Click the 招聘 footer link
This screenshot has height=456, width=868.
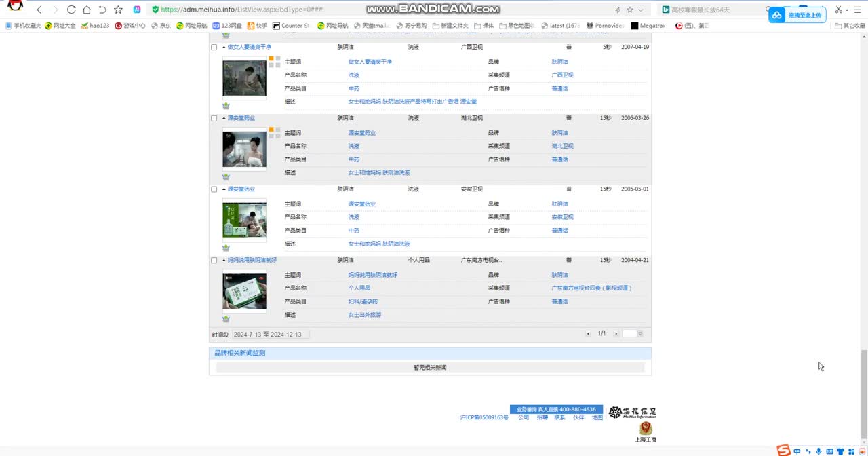542,418
